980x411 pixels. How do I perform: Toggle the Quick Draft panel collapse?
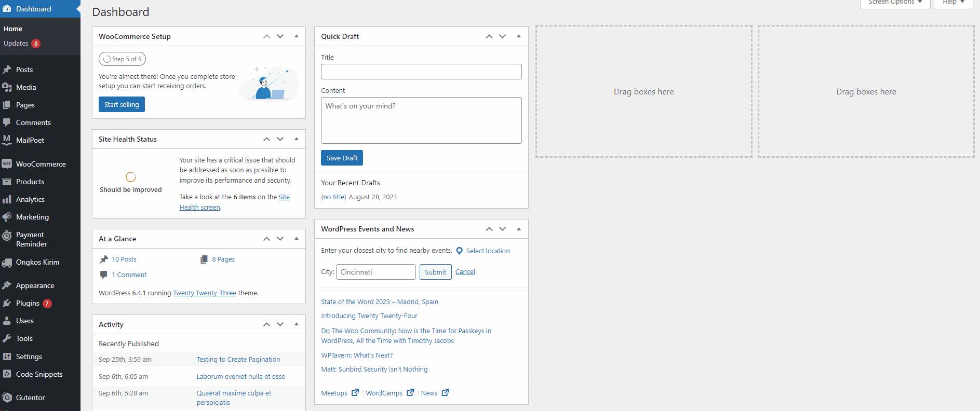[x=519, y=36]
